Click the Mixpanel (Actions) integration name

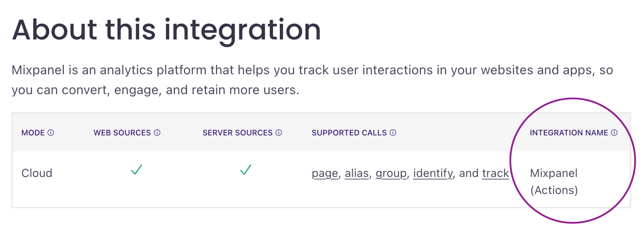[554, 182]
